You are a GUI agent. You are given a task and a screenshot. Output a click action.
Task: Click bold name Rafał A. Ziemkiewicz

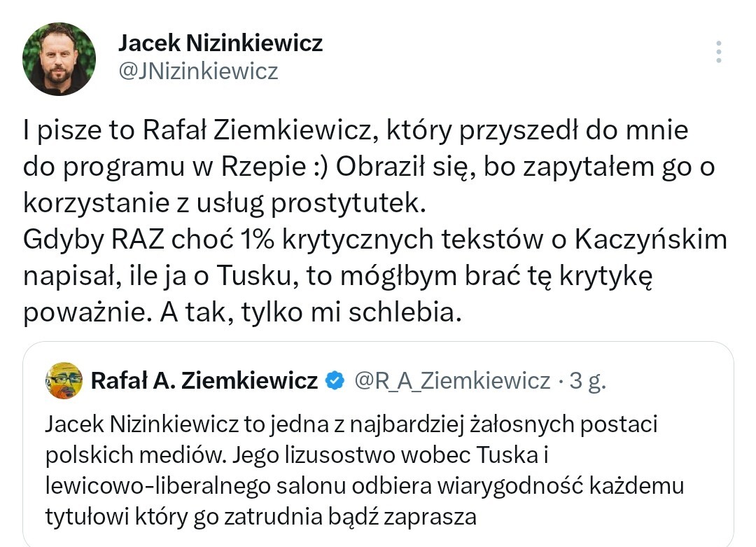(x=204, y=380)
